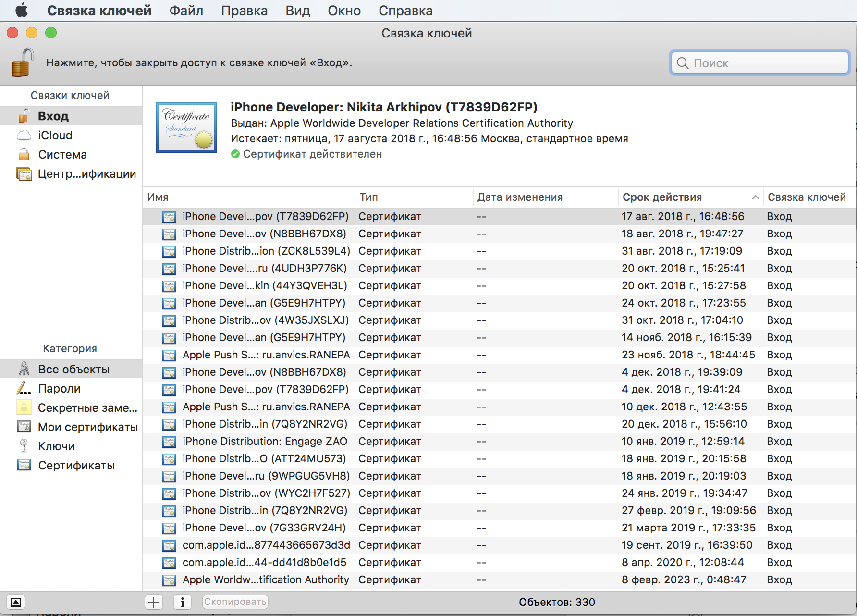Image resolution: width=857 pixels, height=616 pixels.
Task: Click the Мои сертификаты category icon
Action: pos(24,427)
